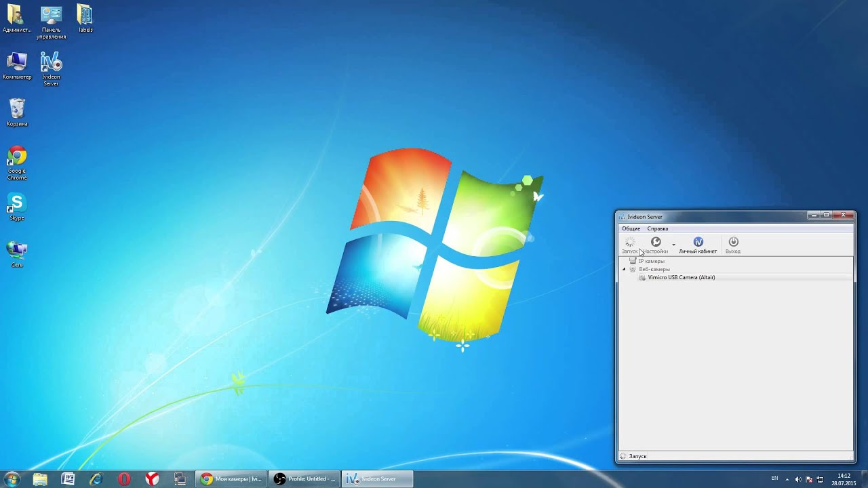Open the volume control in tray
The height and width of the screenshot is (488, 868).
tap(798, 479)
